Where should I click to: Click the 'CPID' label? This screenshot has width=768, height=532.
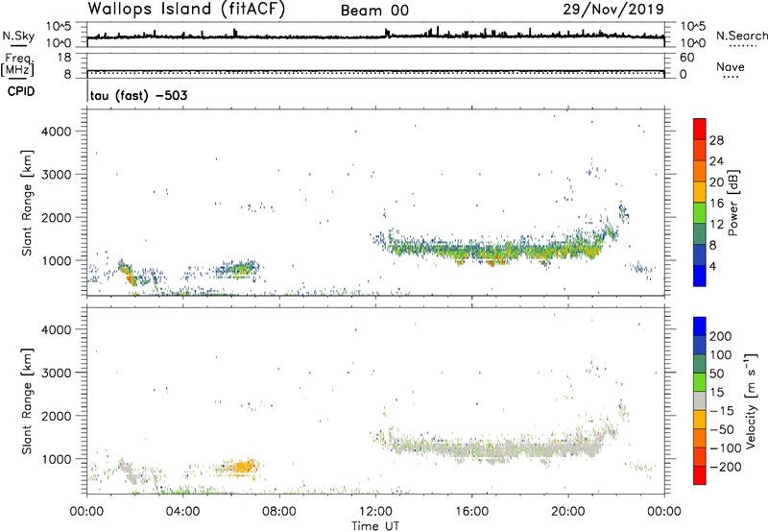click(21, 91)
